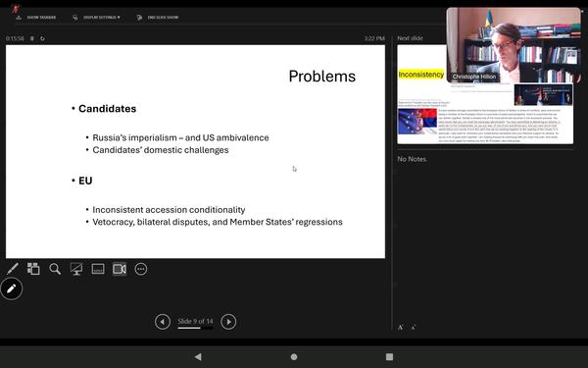This screenshot has width=588, height=368.
Task: Open the Slide 9 of 14 navigator
Action: point(195,322)
